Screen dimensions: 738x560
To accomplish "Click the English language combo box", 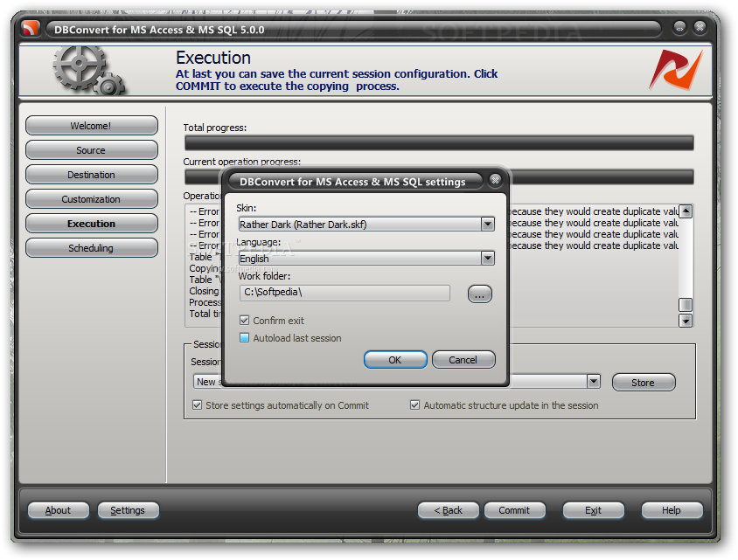I will pos(366,258).
